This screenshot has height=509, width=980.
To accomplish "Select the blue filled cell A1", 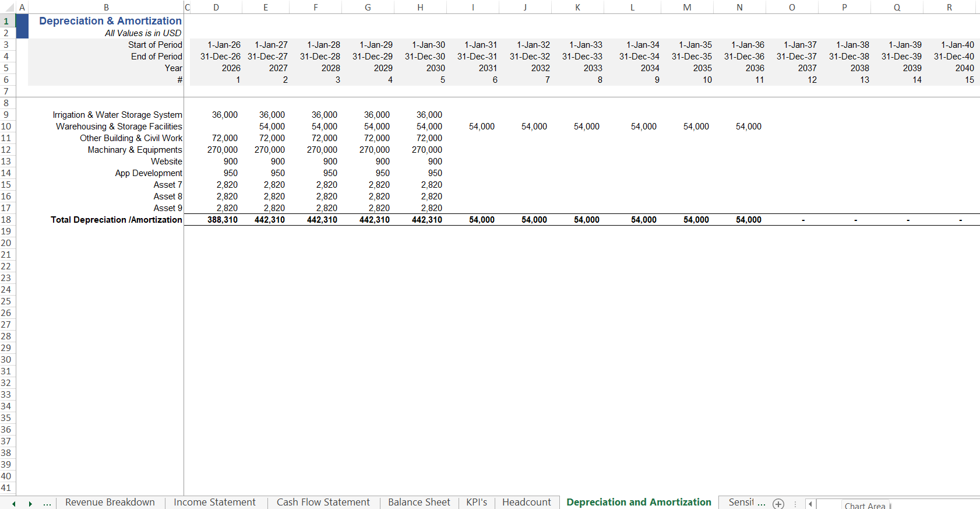I will coord(22,21).
